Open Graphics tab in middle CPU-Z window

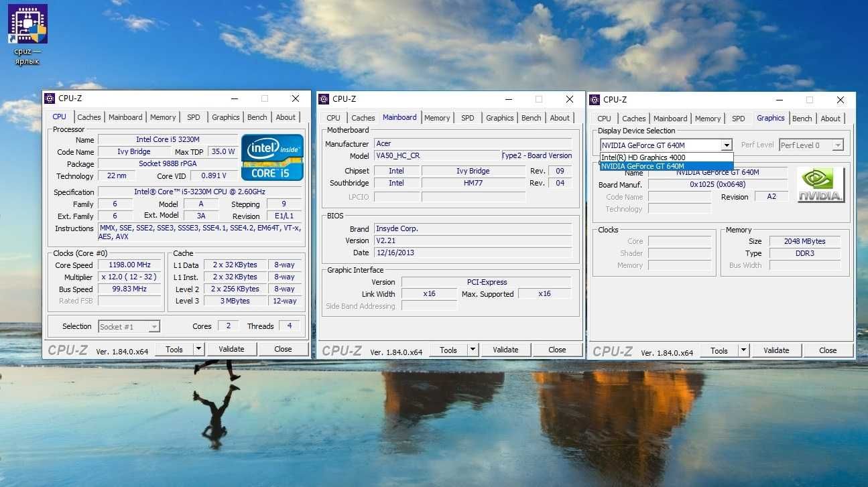(x=500, y=118)
